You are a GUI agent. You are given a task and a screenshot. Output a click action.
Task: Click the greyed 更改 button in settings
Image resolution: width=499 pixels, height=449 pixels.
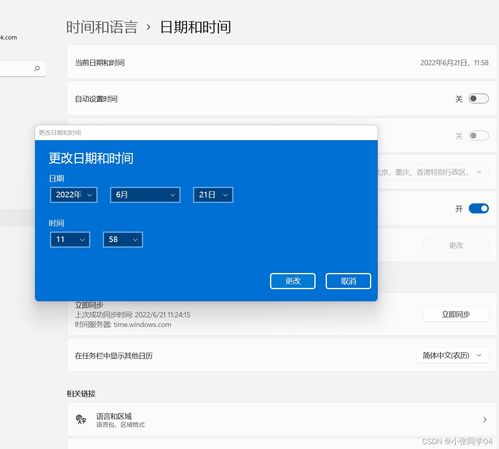[x=456, y=245]
